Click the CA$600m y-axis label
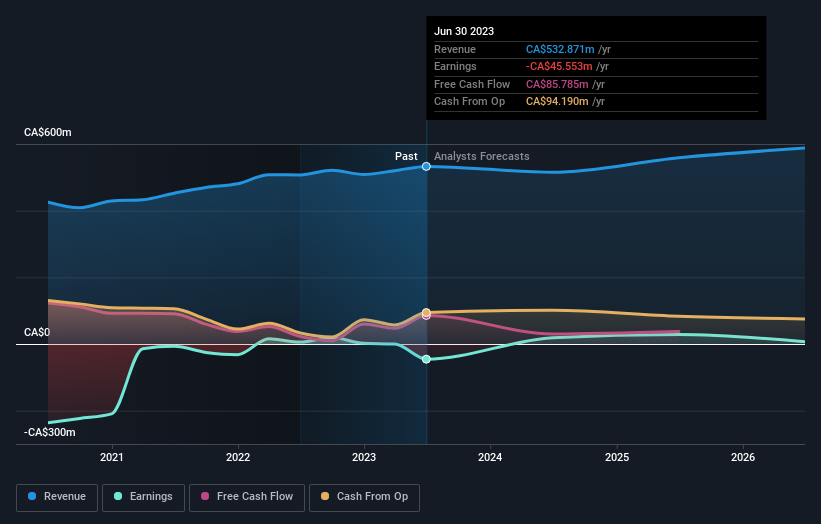821x524 pixels. pyautogui.click(x=48, y=132)
